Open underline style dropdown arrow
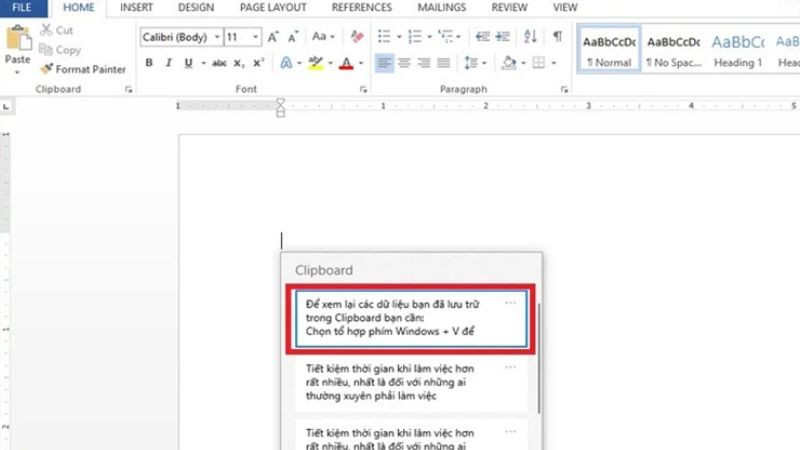Screen dimensions: 800x450 tap(203, 63)
